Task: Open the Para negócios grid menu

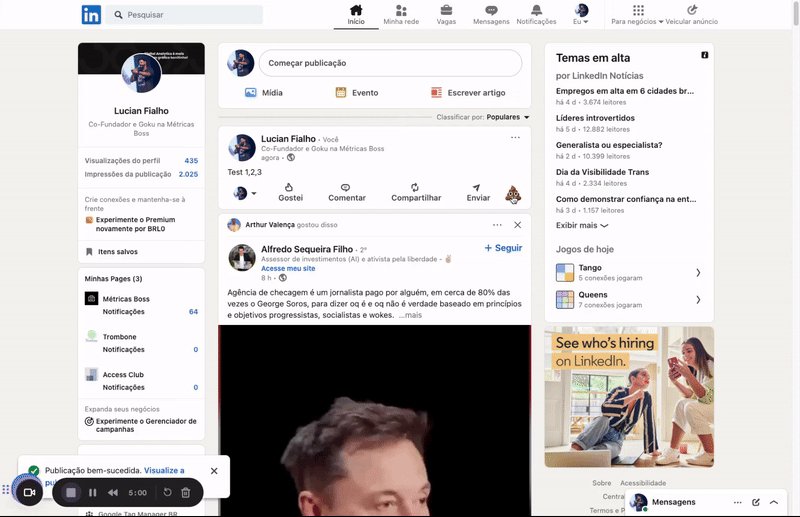Action: [638, 15]
